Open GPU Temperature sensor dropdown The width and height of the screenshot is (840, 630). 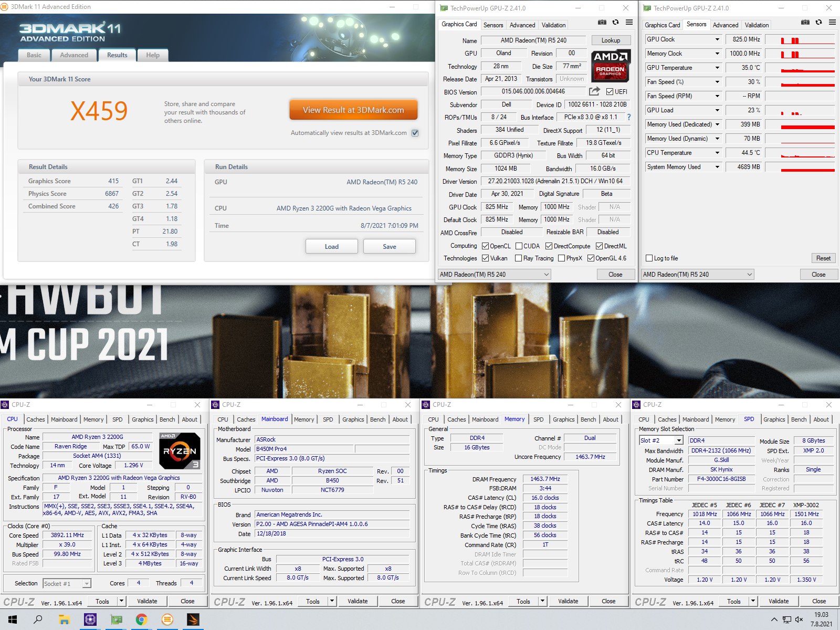coord(717,68)
